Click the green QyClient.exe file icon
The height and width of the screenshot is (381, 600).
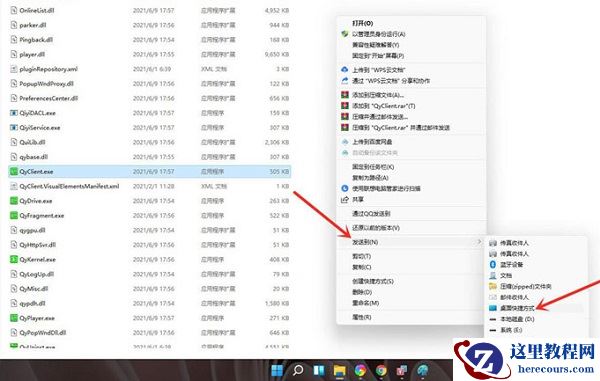pyautogui.click(x=14, y=172)
